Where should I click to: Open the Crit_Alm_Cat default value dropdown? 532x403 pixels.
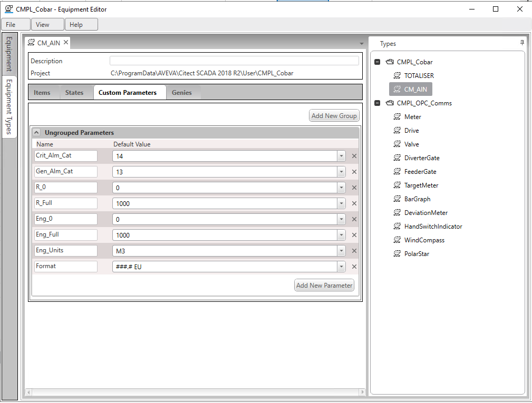click(x=341, y=156)
